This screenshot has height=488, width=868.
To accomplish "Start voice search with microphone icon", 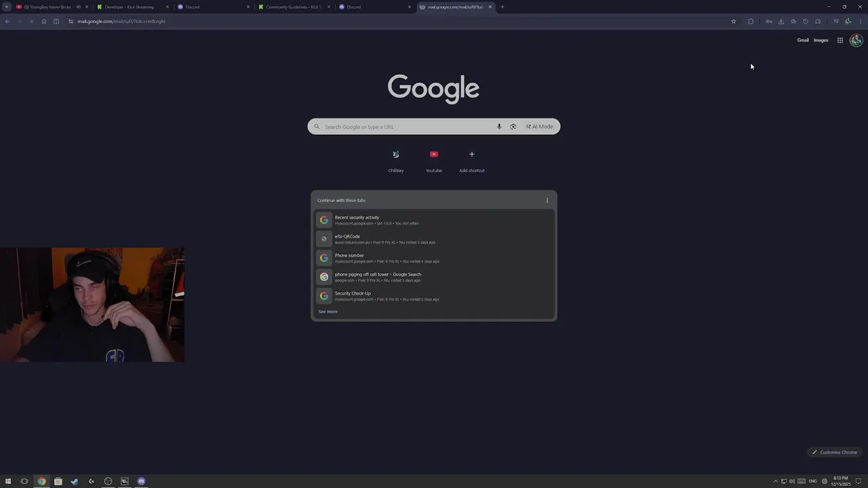I will tap(499, 127).
